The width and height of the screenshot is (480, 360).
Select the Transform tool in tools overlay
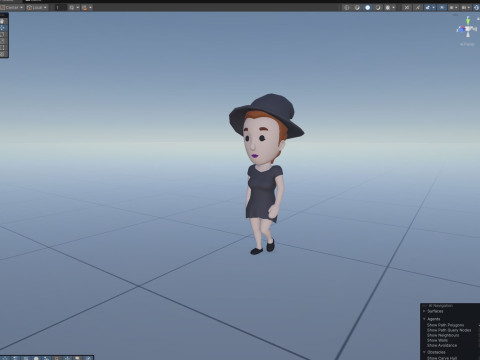[x=3, y=53]
